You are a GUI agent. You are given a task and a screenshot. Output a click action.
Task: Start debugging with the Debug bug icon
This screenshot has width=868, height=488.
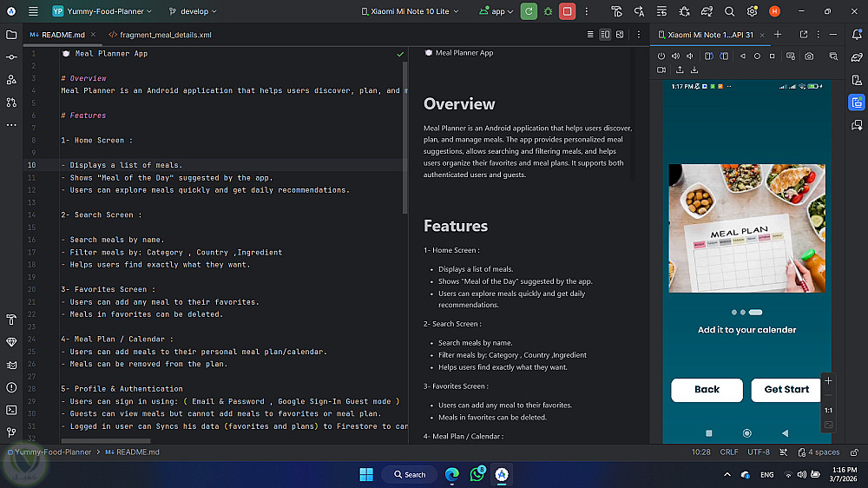click(x=548, y=11)
